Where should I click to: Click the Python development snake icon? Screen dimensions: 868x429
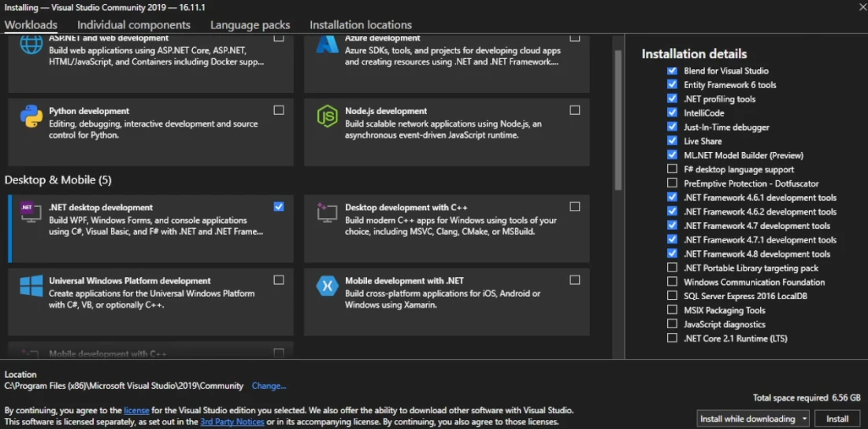tap(31, 116)
